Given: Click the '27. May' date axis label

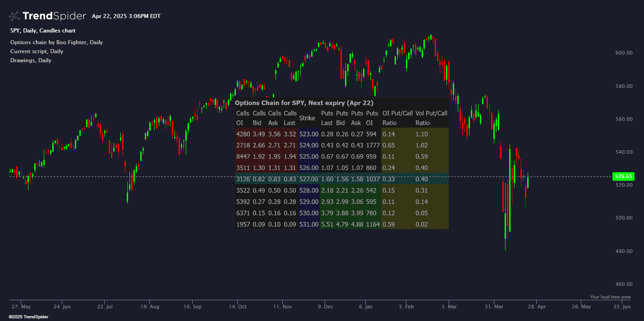Looking at the screenshot, I should [x=21, y=307].
